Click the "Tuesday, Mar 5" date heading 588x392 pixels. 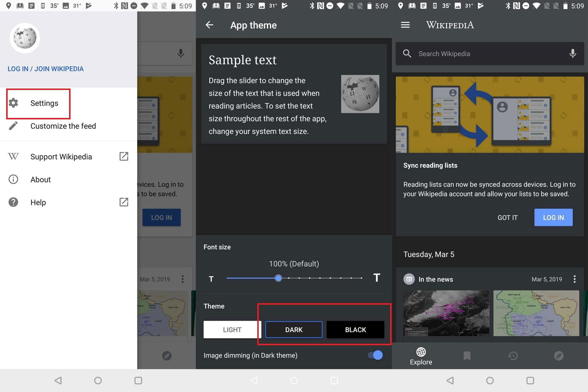click(429, 254)
